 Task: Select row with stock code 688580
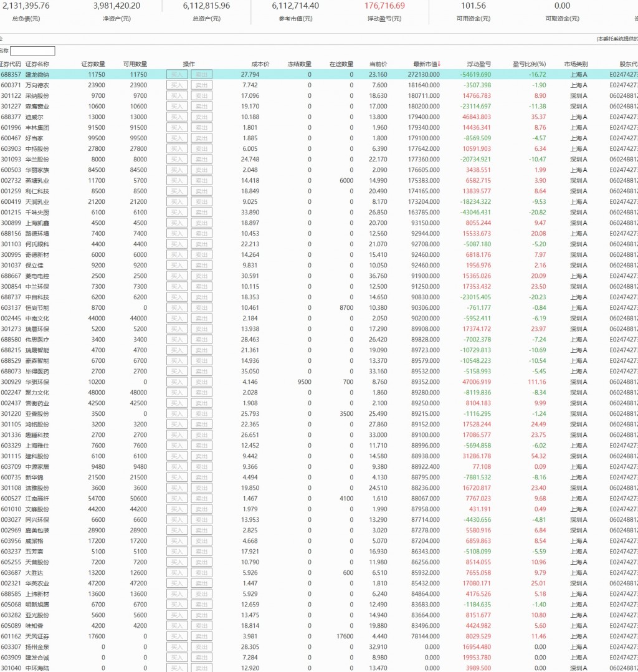[x=319, y=339]
